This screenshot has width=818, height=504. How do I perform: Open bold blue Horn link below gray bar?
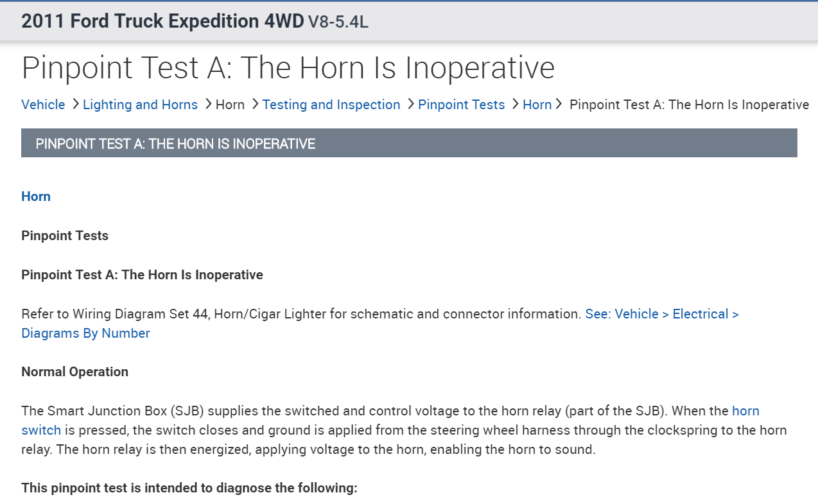(36, 196)
